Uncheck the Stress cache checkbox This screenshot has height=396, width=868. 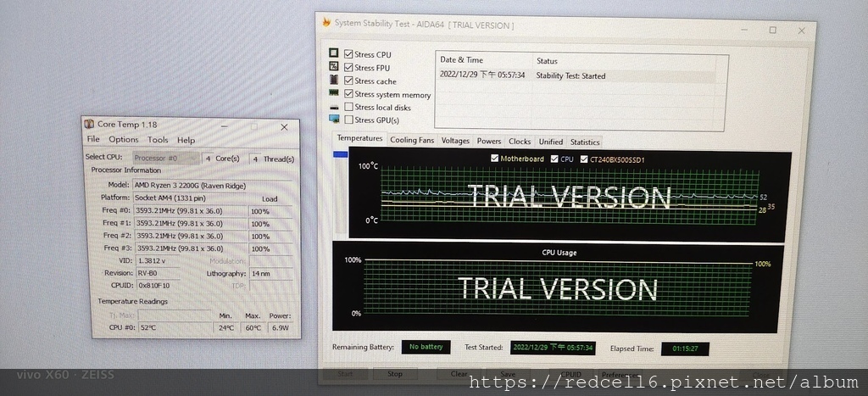tap(348, 81)
